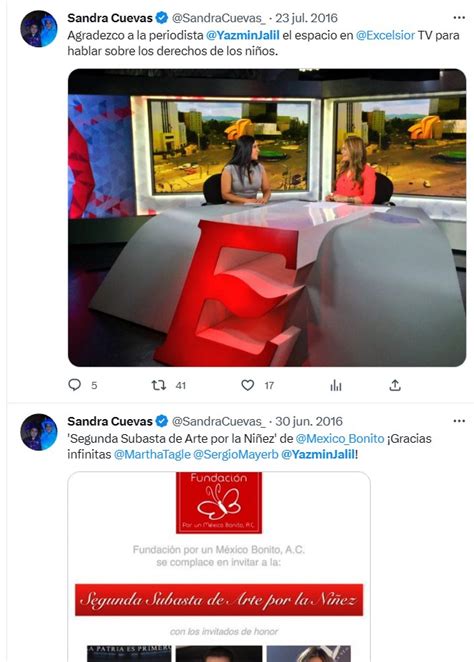474x662 pixels.
Task: Enlarge the Excelsior TV studio photo
Action: point(267,217)
